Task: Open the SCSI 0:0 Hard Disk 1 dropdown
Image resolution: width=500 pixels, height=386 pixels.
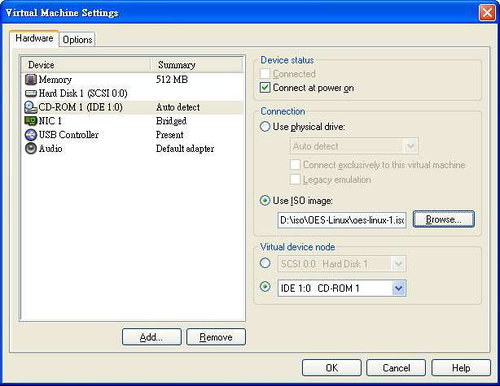Action: [x=399, y=264]
